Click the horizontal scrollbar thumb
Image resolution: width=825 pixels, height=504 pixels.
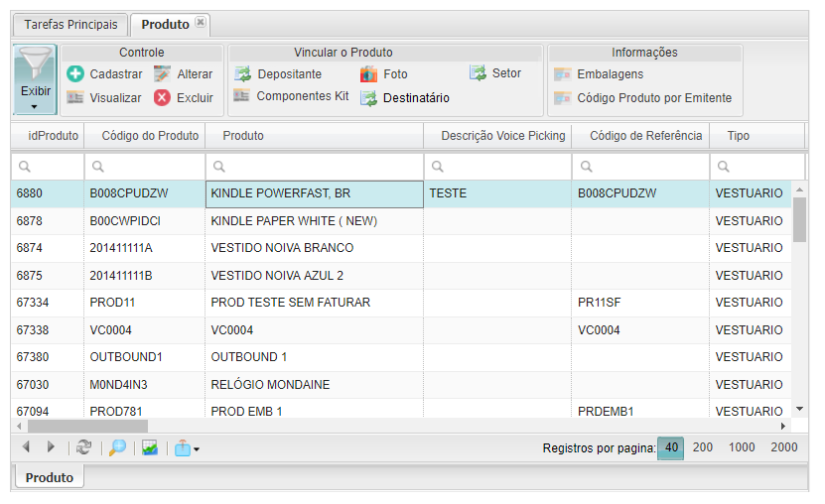tap(88, 426)
